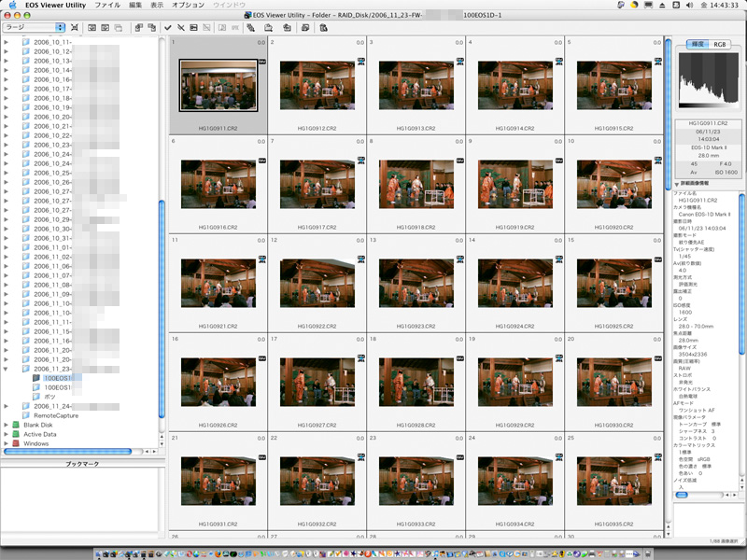Click the Canon EOS-1D Mark II camera name
747x560 pixels.
tap(704, 215)
